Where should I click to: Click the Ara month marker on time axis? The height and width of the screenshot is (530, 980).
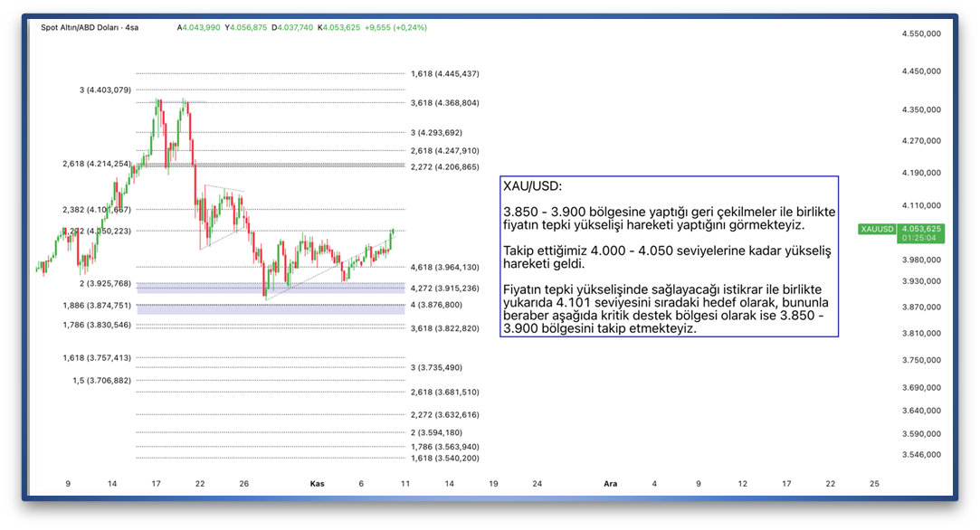pos(611,484)
